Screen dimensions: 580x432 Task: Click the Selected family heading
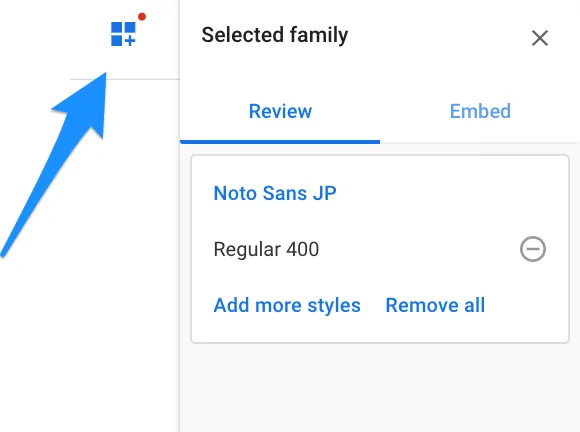click(274, 36)
